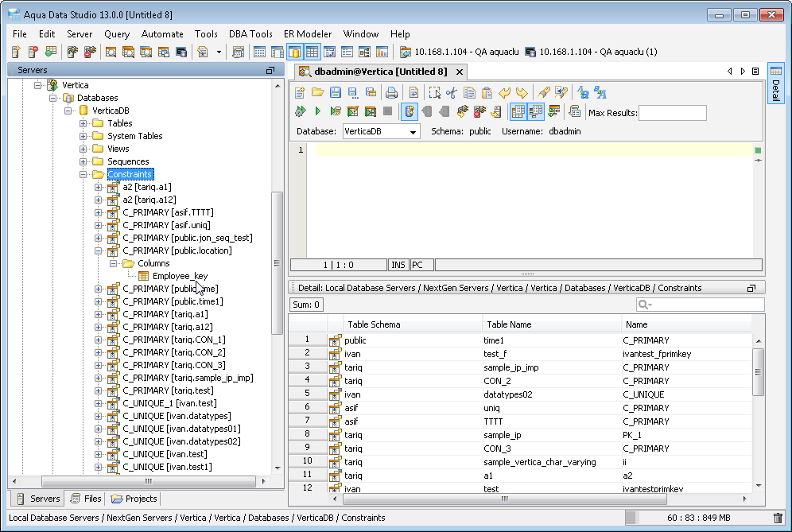This screenshot has width=792, height=532.
Task: Click the Max Results input field
Action: pos(672,113)
